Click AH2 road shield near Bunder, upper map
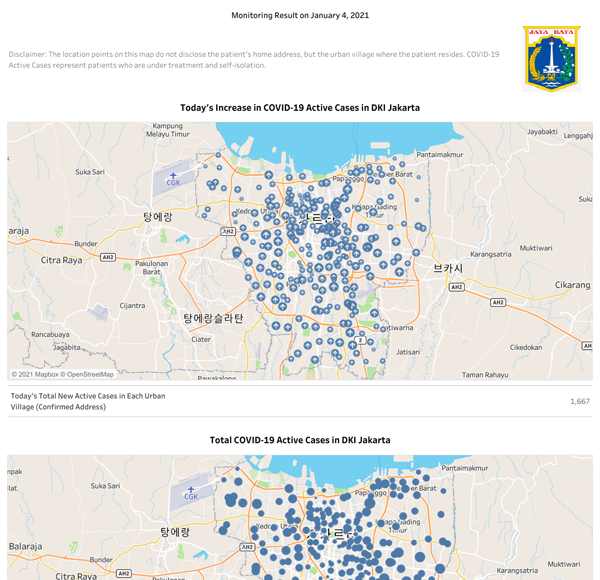This screenshot has width=600, height=580. click(x=107, y=256)
